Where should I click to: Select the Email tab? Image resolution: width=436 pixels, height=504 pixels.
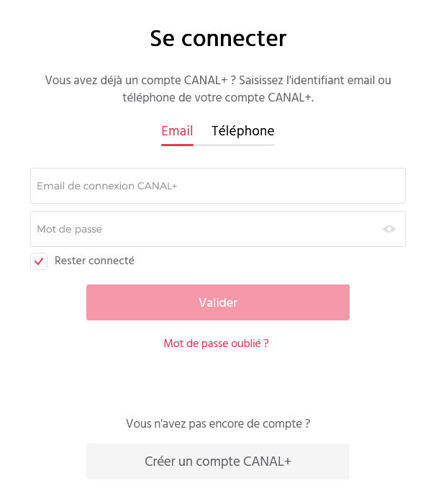coord(177,131)
